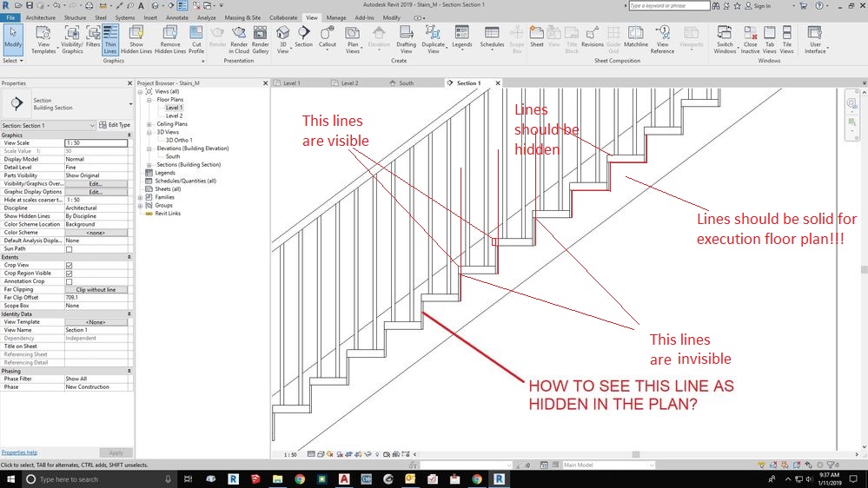Expand the Groups tree node

[140, 206]
